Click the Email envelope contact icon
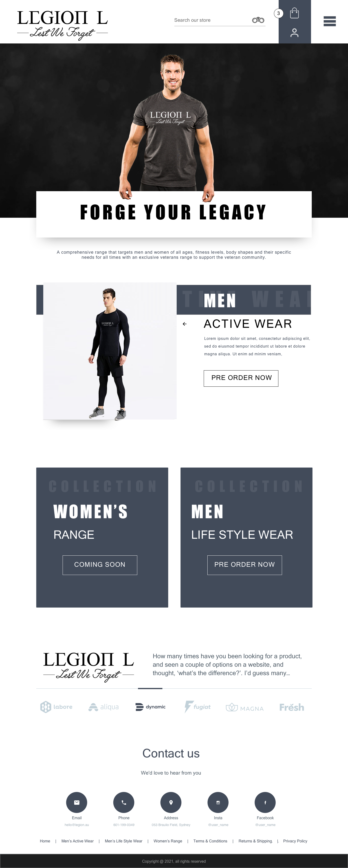 click(x=77, y=802)
